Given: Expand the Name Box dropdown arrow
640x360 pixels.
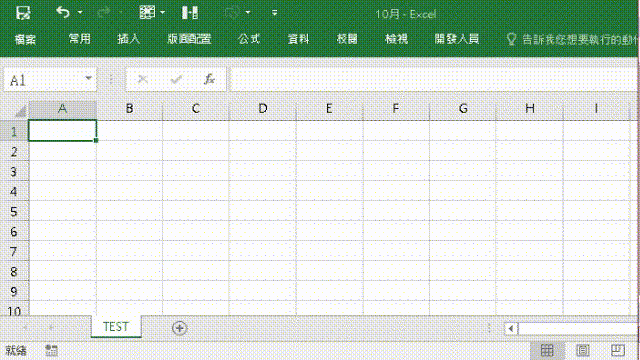Looking at the screenshot, I should coord(88,78).
